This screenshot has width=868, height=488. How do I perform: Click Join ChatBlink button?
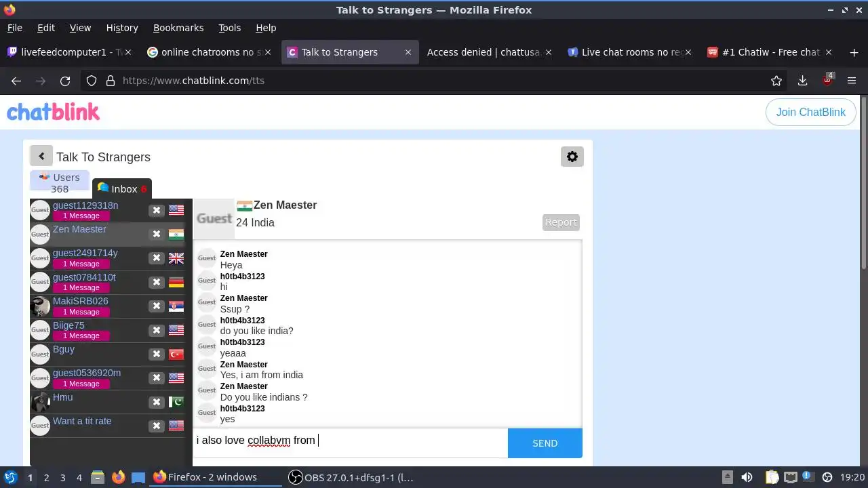point(810,113)
